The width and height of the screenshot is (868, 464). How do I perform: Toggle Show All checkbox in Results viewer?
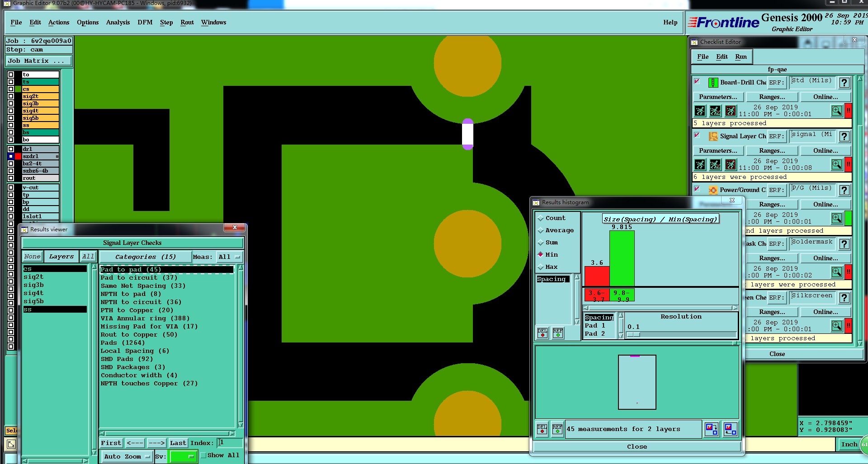tap(203, 455)
